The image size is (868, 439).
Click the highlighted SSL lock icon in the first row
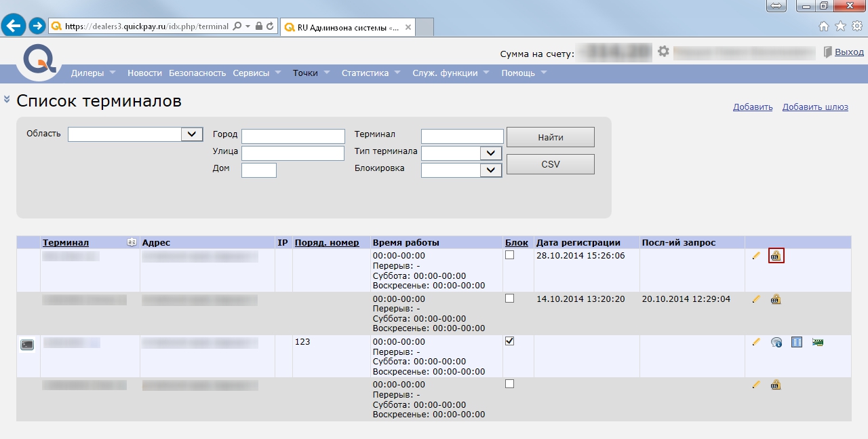(x=776, y=256)
